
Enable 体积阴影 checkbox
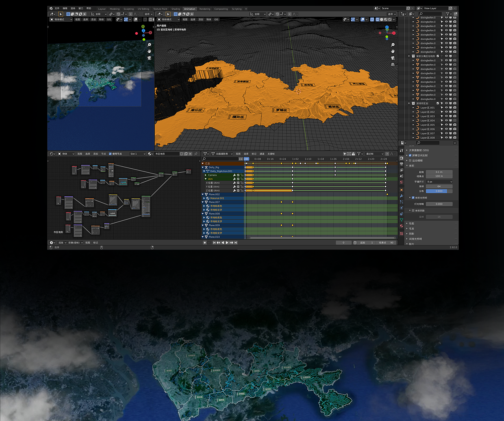pyautogui.click(x=413, y=210)
